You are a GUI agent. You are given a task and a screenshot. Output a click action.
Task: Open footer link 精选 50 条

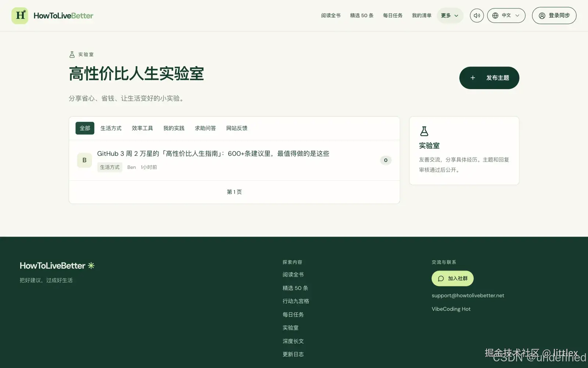tap(295, 288)
